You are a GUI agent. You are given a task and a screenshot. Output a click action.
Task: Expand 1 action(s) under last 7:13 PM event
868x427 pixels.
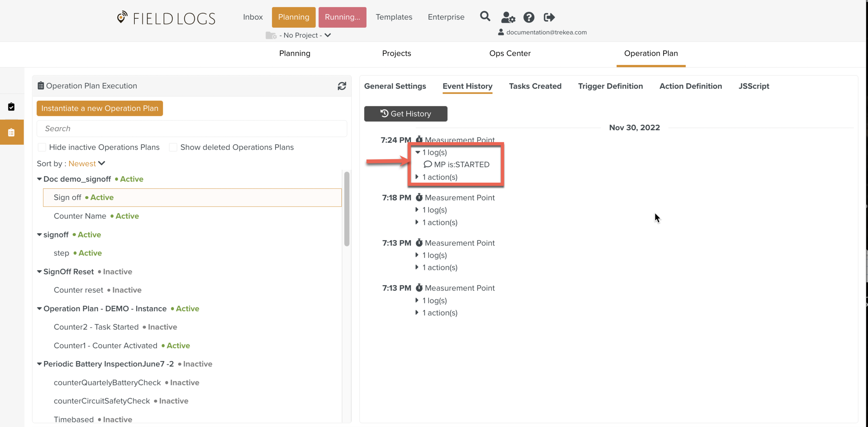coord(417,313)
